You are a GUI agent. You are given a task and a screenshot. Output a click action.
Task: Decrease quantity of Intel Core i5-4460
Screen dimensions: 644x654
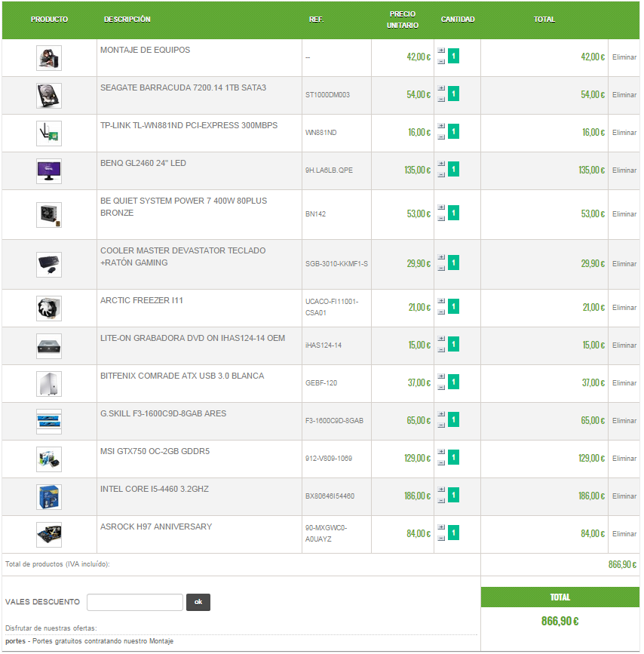pyautogui.click(x=441, y=501)
